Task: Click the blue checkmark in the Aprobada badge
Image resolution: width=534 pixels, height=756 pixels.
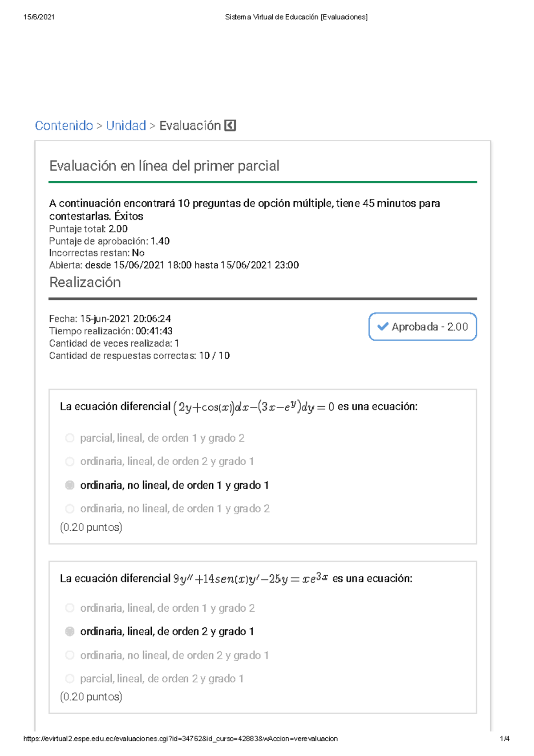Action: 382,327
